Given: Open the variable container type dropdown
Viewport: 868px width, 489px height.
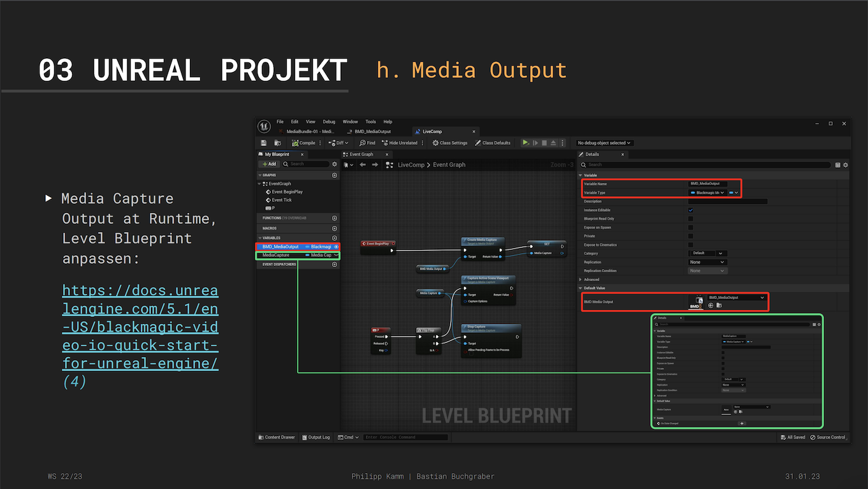Looking at the screenshot, I should (735, 193).
